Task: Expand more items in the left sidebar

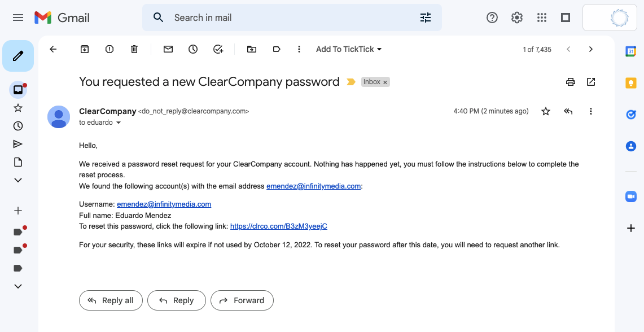Action: [x=18, y=180]
